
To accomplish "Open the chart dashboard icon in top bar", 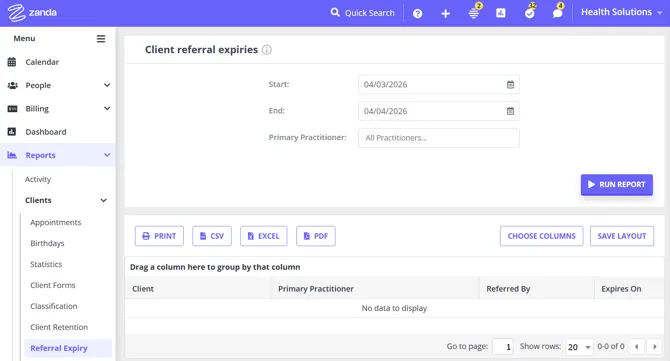I will click(x=501, y=13).
